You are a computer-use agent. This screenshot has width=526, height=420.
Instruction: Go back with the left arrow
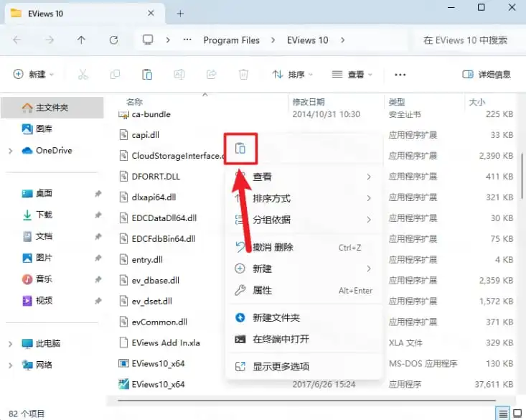tap(17, 40)
